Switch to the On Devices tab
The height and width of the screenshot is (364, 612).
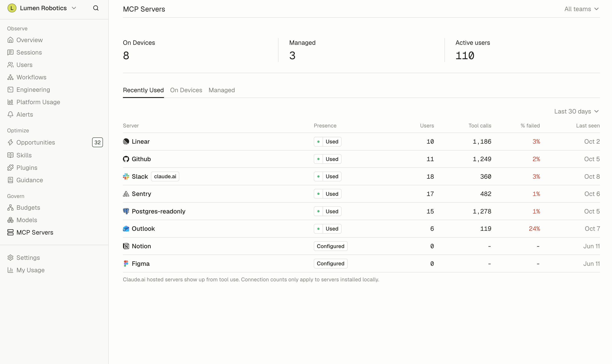tap(186, 90)
